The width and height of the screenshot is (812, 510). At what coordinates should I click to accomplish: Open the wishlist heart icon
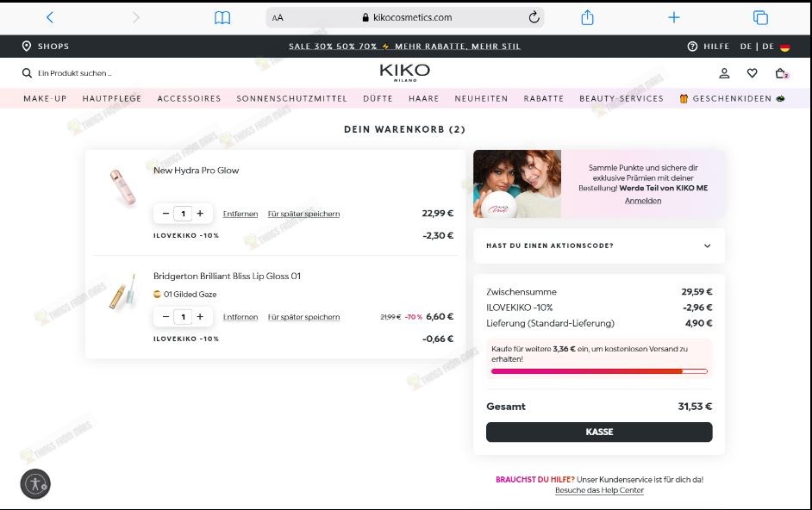[x=752, y=74]
